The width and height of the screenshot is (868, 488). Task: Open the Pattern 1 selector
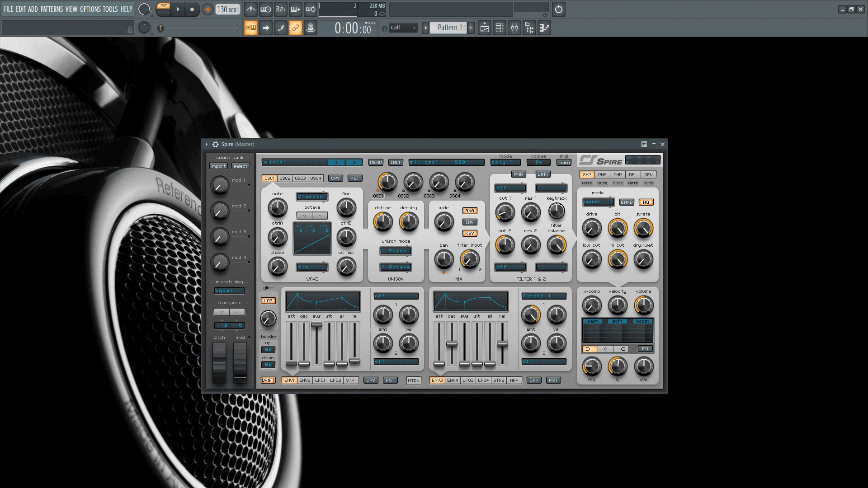point(448,28)
